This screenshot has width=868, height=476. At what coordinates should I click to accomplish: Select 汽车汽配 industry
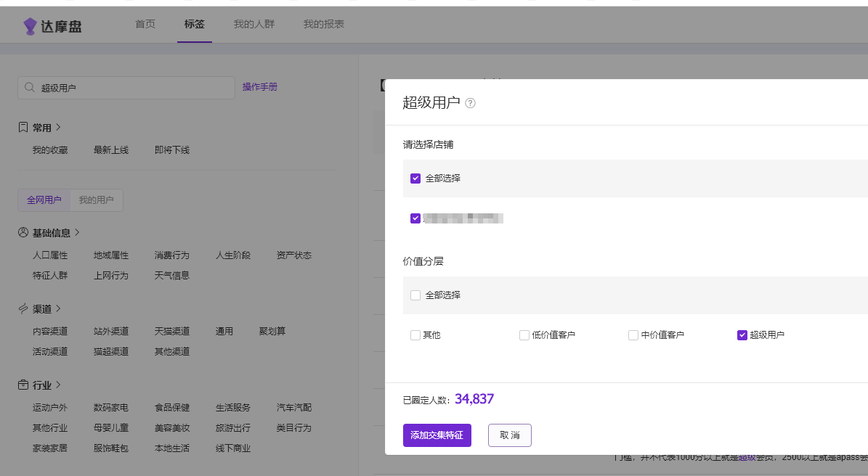click(x=294, y=408)
